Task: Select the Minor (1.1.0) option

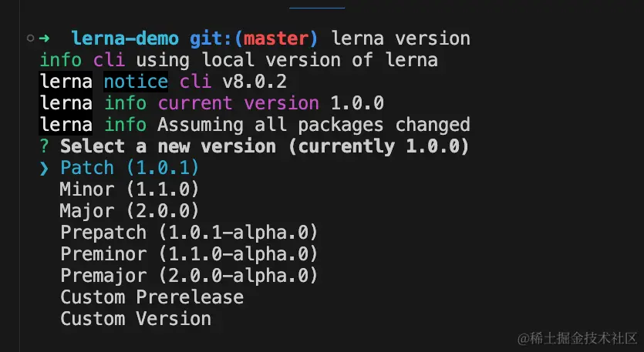Action: click(130, 189)
